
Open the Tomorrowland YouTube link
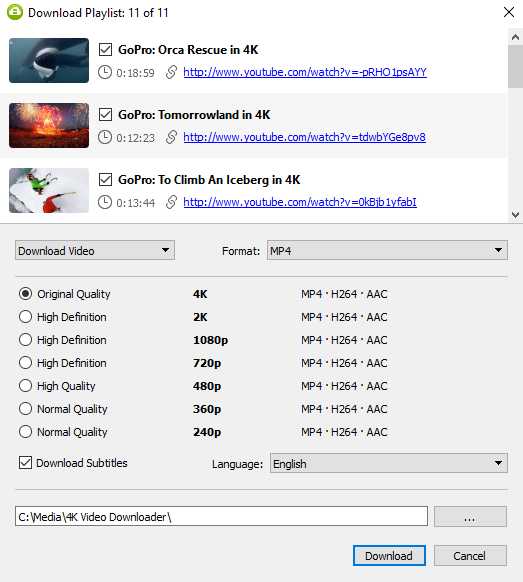tap(304, 137)
